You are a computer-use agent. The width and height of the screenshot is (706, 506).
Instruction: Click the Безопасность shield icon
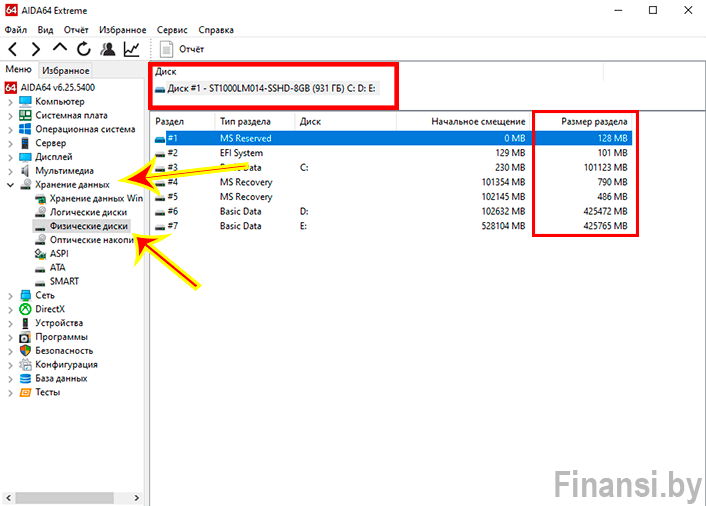tap(25, 351)
